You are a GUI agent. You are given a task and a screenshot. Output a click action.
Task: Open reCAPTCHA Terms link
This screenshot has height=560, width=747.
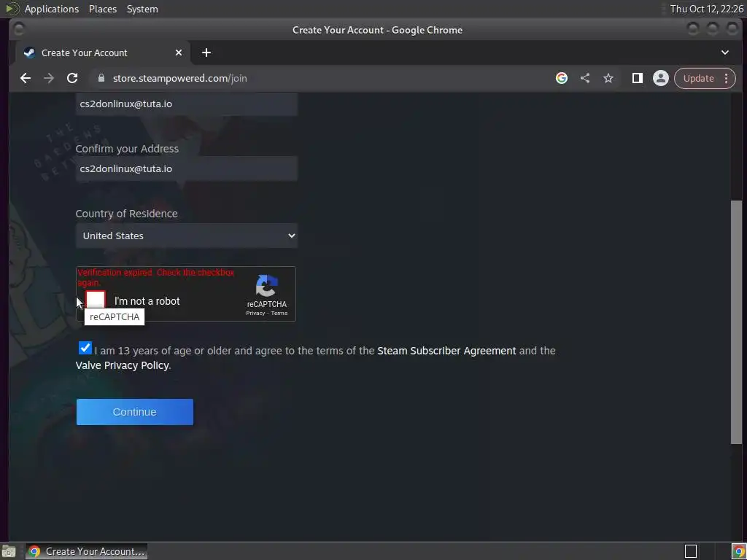279,313
